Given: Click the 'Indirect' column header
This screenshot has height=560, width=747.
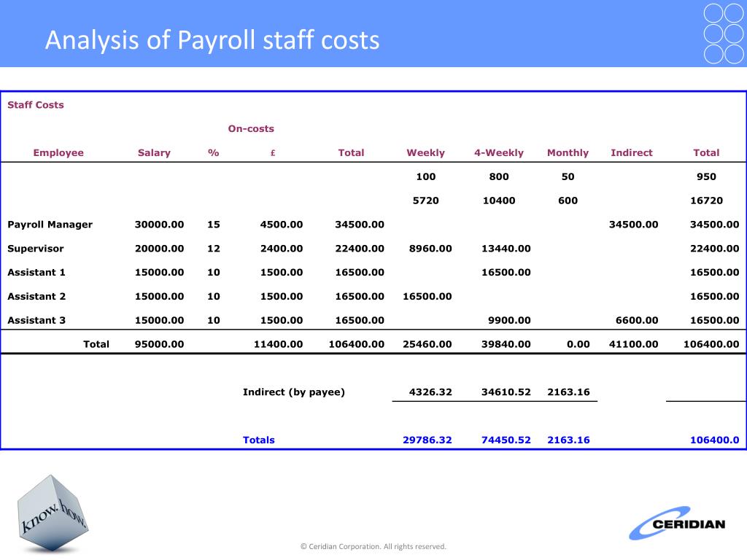Looking at the screenshot, I should [632, 153].
